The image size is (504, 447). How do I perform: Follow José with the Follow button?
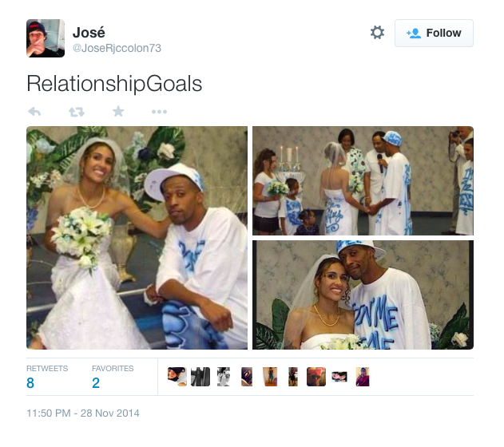pyautogui.click(x=434, y=33)
